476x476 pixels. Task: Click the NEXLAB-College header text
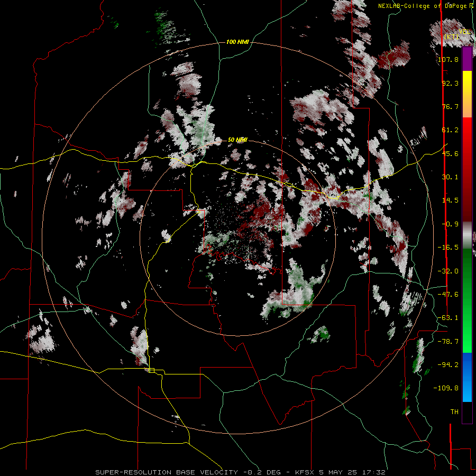(425, 6)
